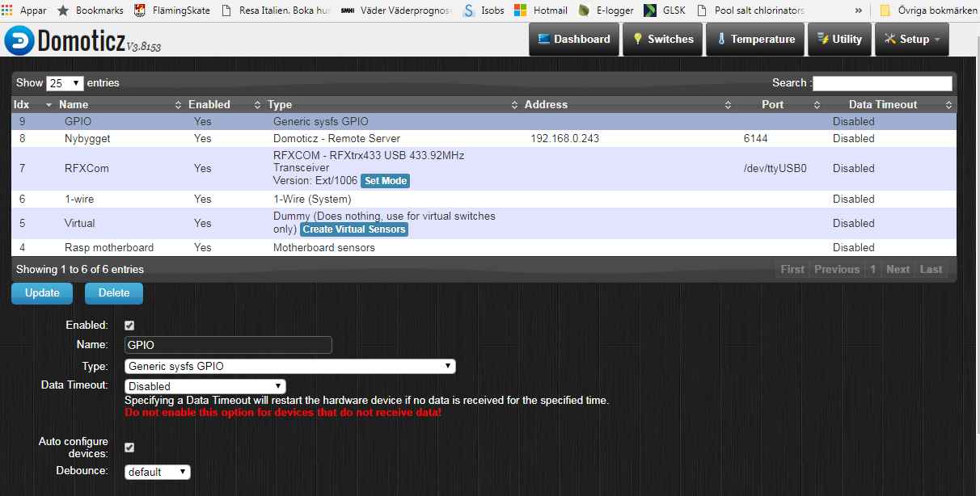Click the Set Mode button
This screenshot has height=496, width=980.
point(385,181)
